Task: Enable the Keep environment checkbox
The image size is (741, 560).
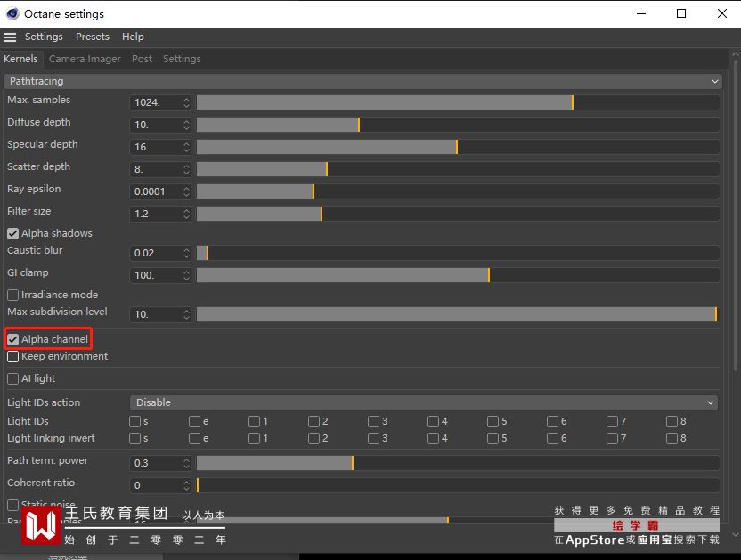Action: pyautogui.click(x=12, y=356)
